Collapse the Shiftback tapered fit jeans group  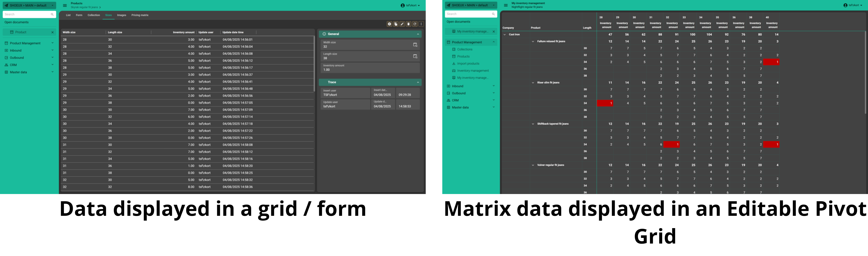[533, 124]
